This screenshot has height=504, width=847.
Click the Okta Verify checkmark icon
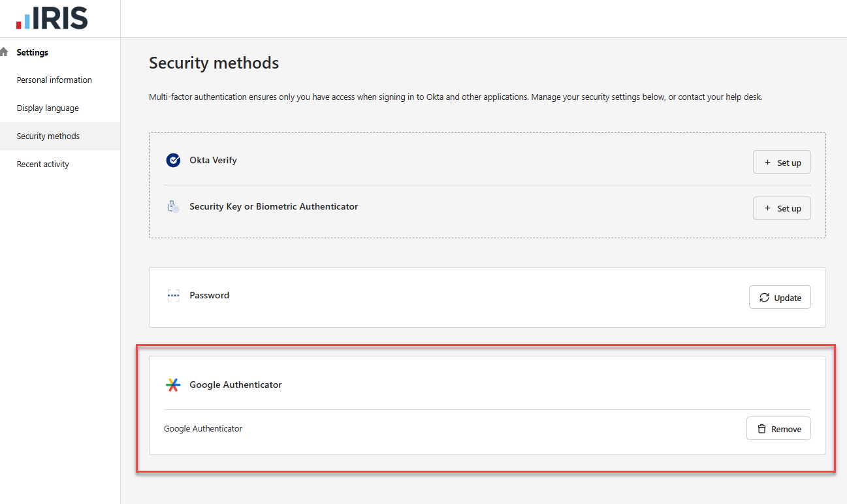[173, 160]
